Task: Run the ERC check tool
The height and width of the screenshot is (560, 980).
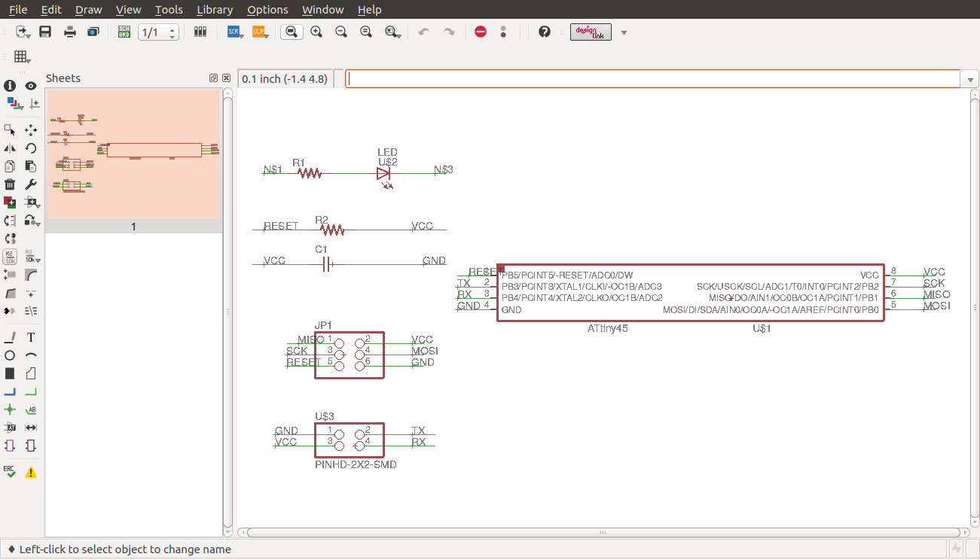Action: click(10, 472)
